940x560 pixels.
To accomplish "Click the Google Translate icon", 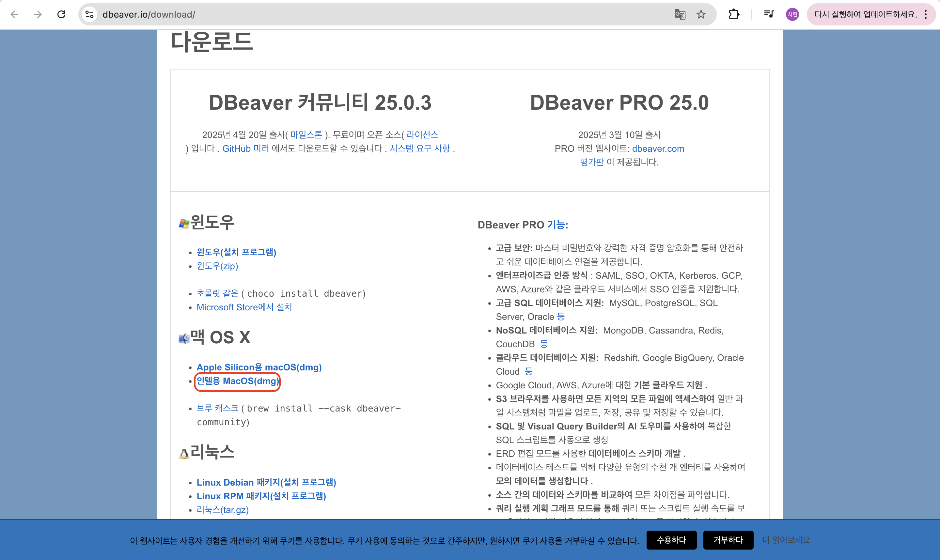I will tap(680, 14).
